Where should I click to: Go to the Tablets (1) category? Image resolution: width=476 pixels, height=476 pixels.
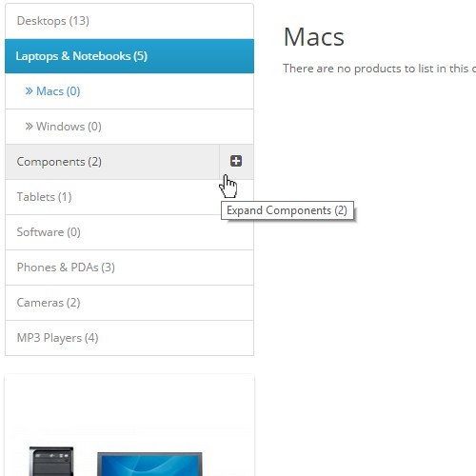129,197
